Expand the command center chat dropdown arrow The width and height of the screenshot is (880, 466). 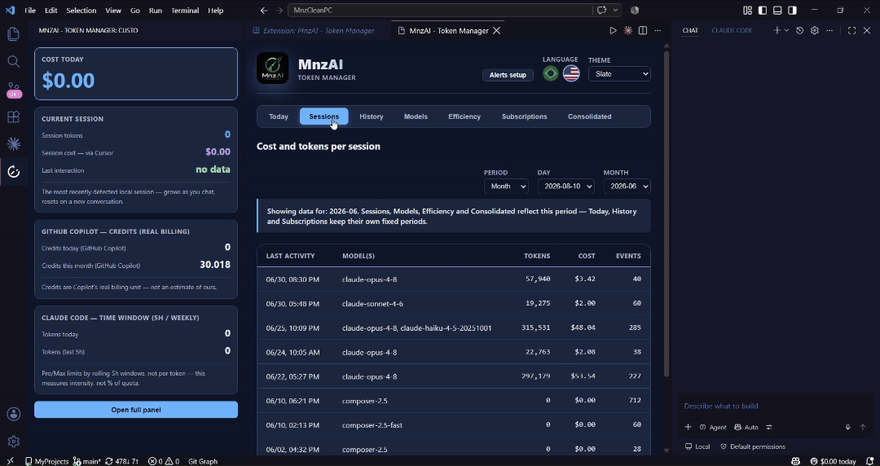[616, 10]
